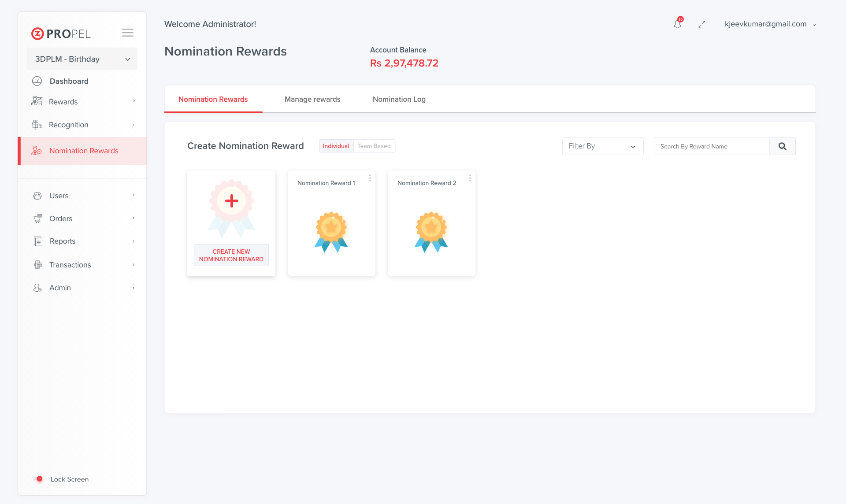Switch to Manage Rewards tab
Screen dimensions: 846x504
312,99
